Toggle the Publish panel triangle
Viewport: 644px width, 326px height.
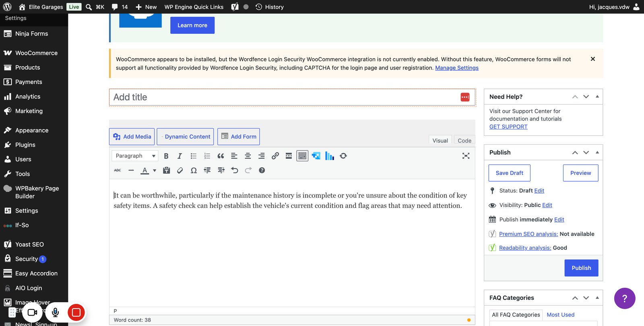tap(597, 152)
